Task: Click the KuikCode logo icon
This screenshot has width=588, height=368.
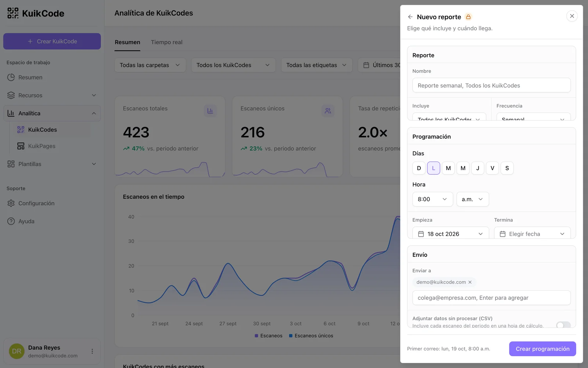Action: pos(13,13)
